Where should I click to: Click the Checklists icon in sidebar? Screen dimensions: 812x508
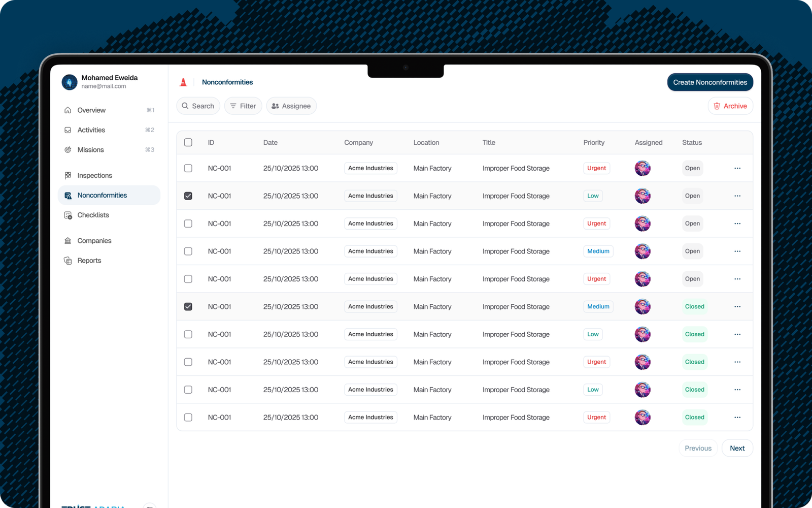pyautogui.click(x=67, y=215)
